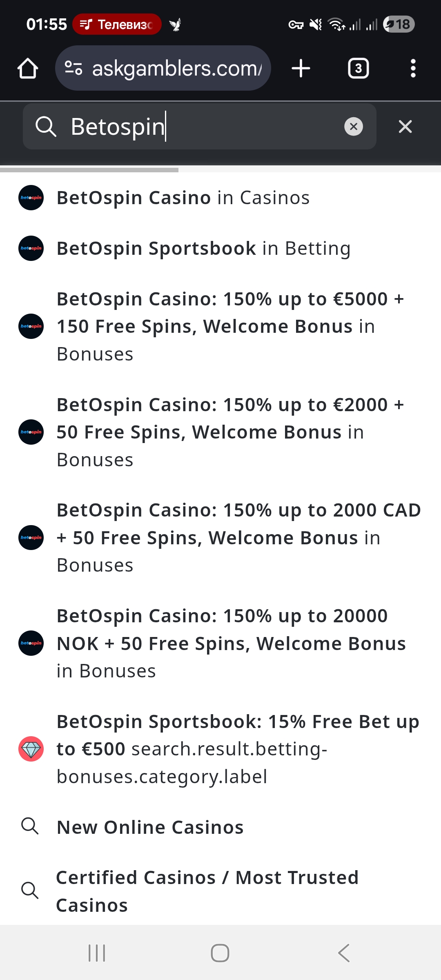The width and height of the screenshot is (441, 980).
Task: Open site settings icon in address bar
Action: coord(74,68)
